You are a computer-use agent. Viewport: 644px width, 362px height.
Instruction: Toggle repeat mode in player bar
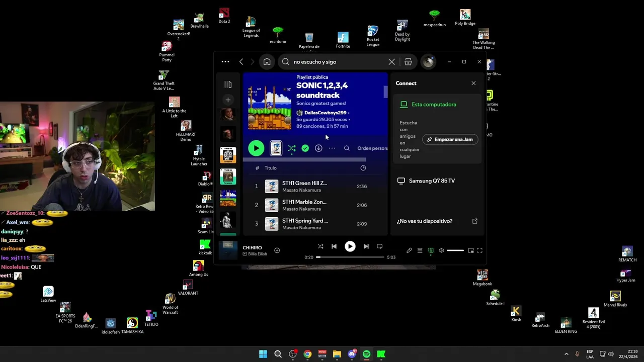click(x=380, y=246)
